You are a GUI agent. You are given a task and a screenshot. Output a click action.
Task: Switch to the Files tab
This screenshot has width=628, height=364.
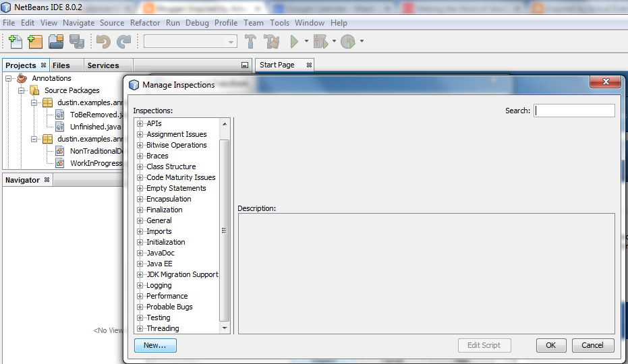(x=61, y=65)
